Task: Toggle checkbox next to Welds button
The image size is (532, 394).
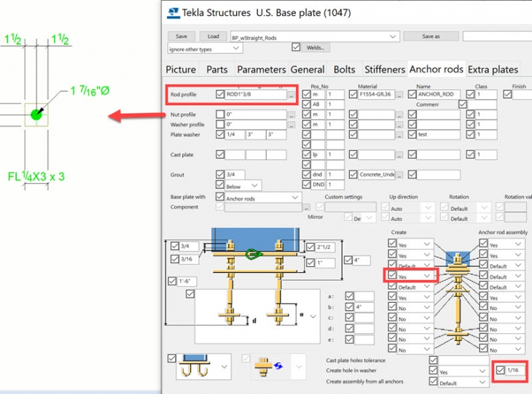Action: pos(296,47)
